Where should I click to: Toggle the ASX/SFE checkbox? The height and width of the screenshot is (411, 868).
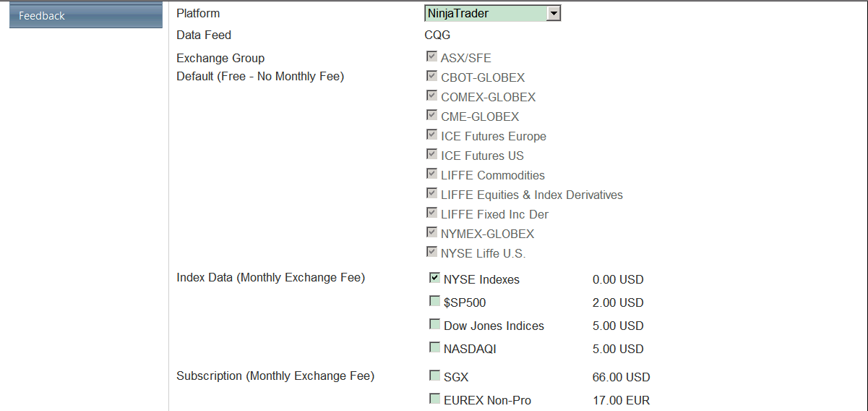coord(431,56)
